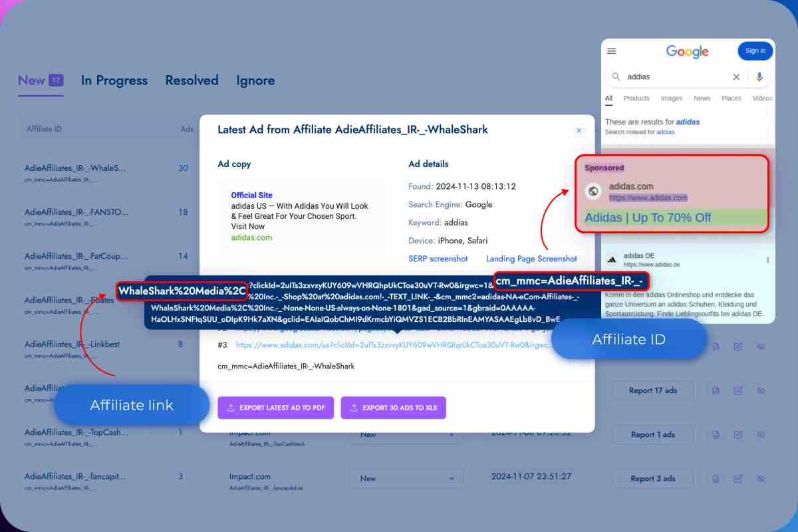This screenshot has height=532, width=798.
Task: Open three-dot menu on adidas DE result
Action: point(768,260)
